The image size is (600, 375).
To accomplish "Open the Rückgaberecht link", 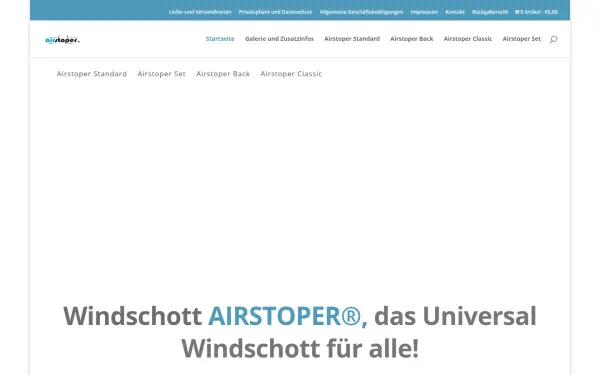I will tap(490, 12).
